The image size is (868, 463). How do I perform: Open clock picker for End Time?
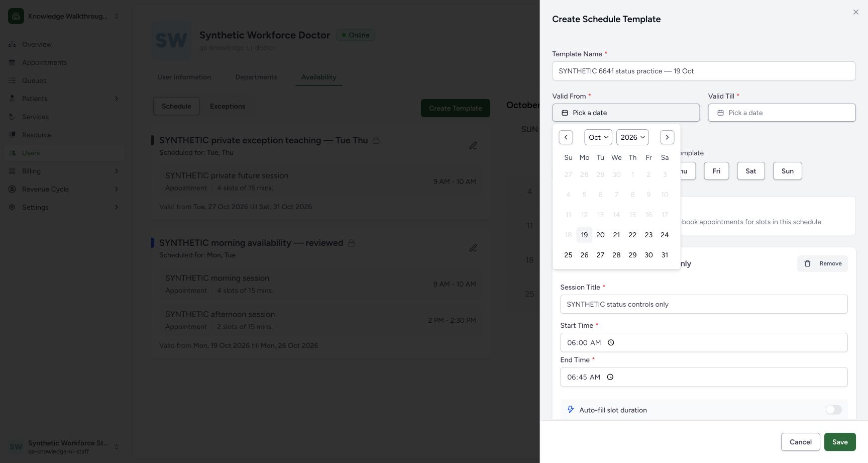coord(610,377)
